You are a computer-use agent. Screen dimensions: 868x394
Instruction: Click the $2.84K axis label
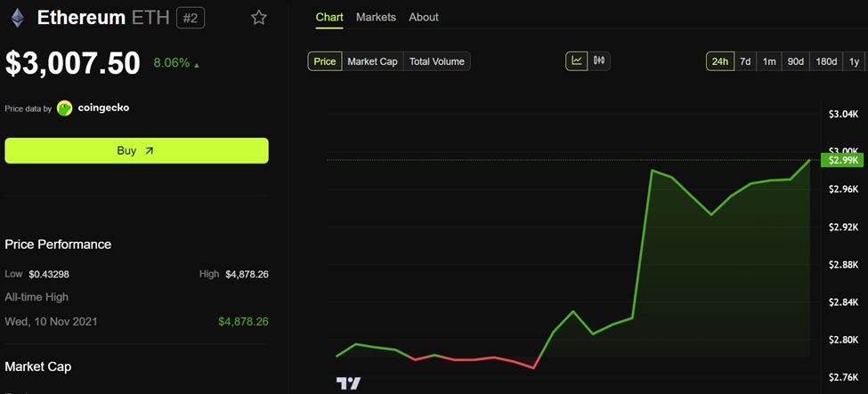click(x=844, y=302)
